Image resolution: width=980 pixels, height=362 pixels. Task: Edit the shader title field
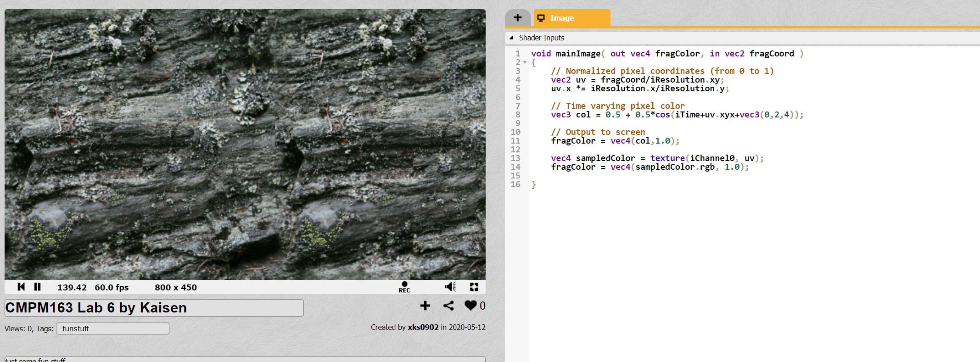click(x=154, y=308)
